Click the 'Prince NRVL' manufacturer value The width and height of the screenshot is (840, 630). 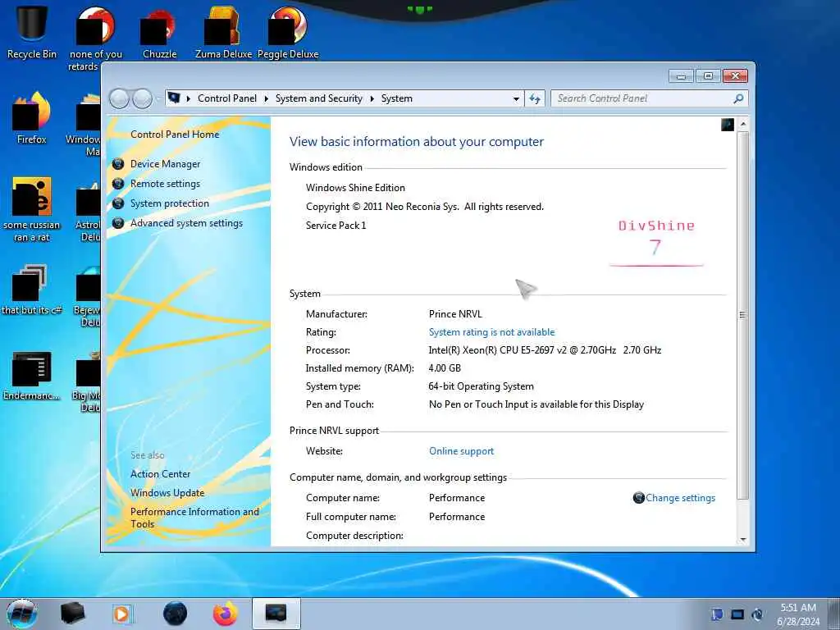click(x=455, y=314)
